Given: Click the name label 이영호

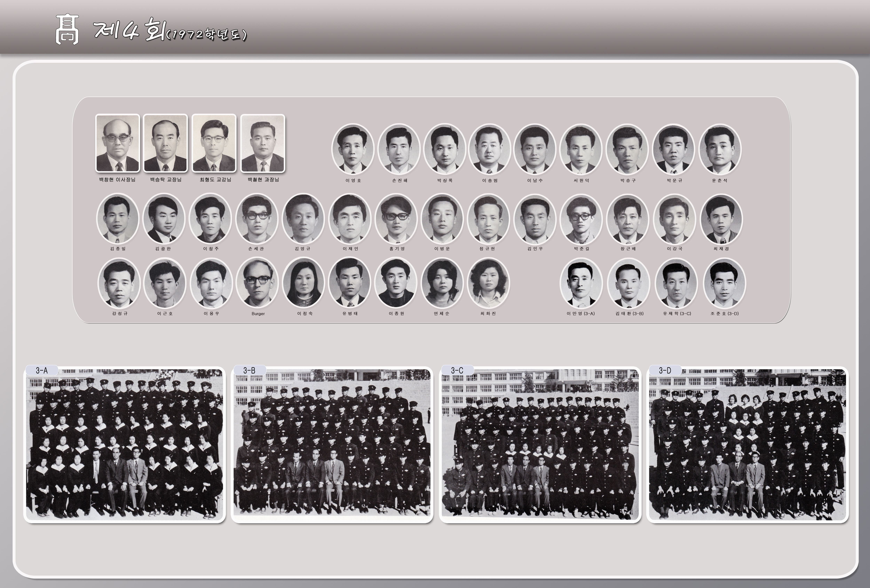Looking at the screenshot, I should click(353, 180).
